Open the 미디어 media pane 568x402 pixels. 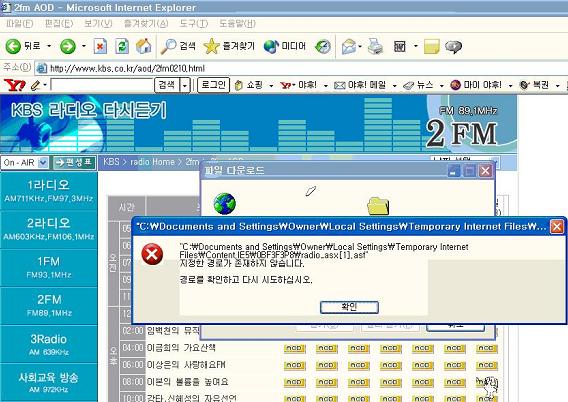[285, 46]
